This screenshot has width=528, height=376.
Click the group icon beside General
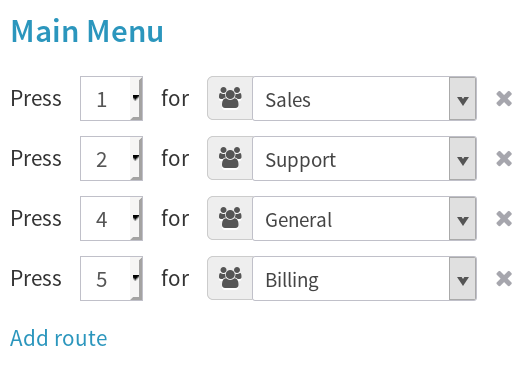tap(230, 218)
